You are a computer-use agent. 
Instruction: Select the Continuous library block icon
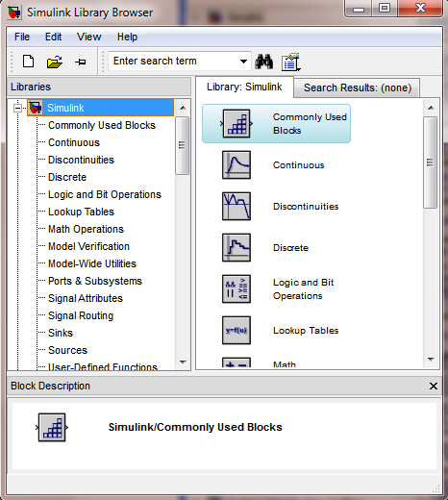(236, 165)
